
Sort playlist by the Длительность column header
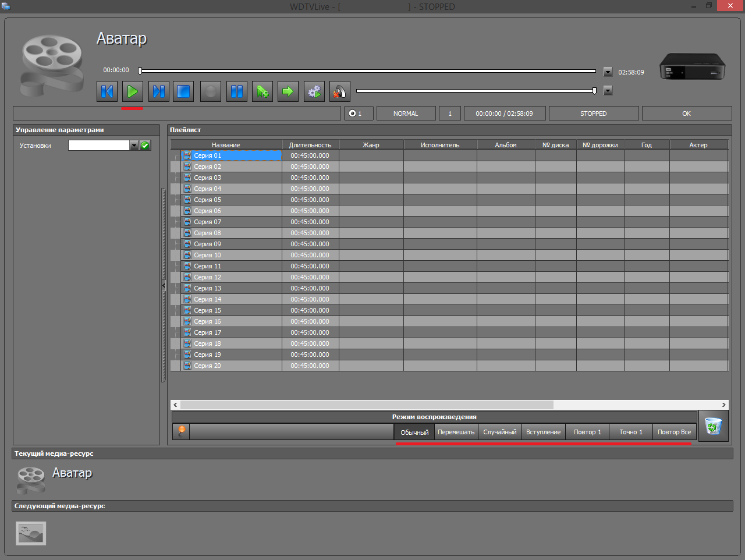(x=310, y=145)
